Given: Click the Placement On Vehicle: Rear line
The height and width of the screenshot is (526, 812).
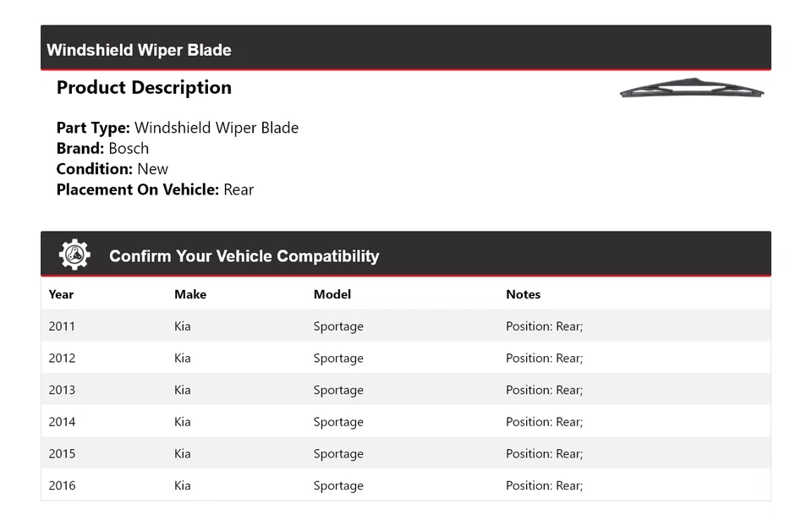Looking at the screenshot, I should click(155, 189).
